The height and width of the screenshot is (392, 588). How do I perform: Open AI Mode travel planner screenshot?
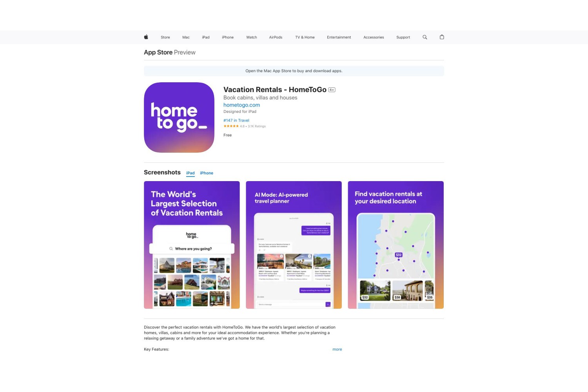pos(294,245)
